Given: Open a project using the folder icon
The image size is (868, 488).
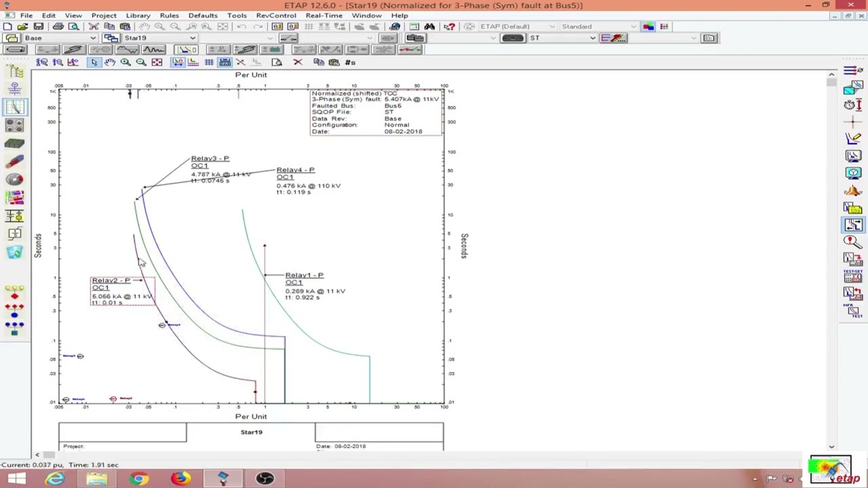Looking at the screenshot, I should [x=22, y=26].
